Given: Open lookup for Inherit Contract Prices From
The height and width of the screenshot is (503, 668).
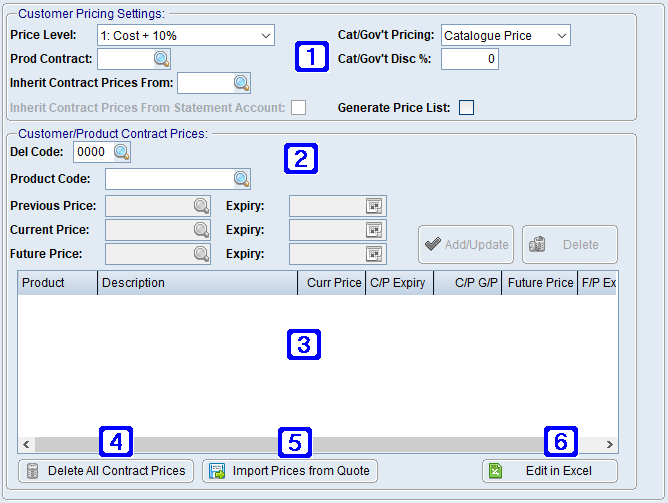Looking at the screenshot, I should tap(242, 83).
